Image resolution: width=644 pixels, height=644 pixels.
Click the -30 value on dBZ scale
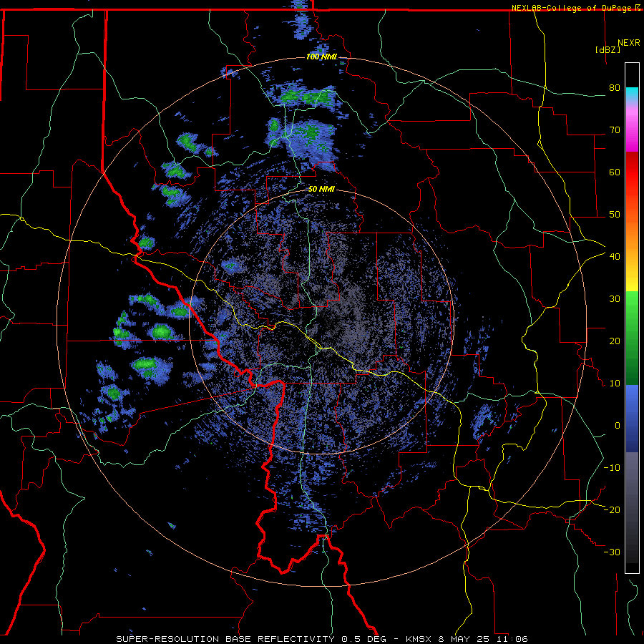612,552
